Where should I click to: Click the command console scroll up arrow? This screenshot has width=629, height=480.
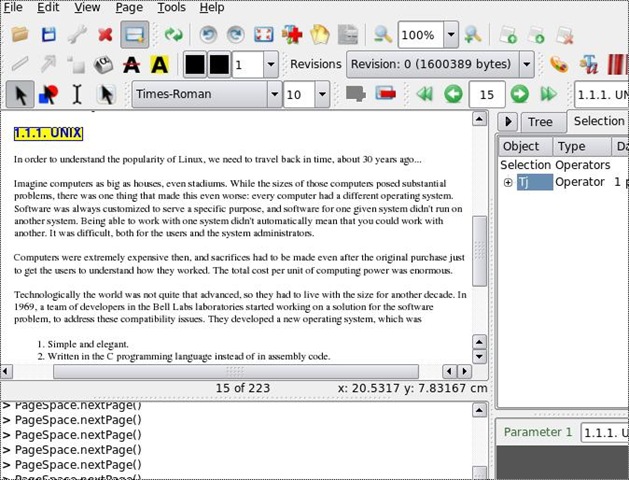tap(479, 410)
